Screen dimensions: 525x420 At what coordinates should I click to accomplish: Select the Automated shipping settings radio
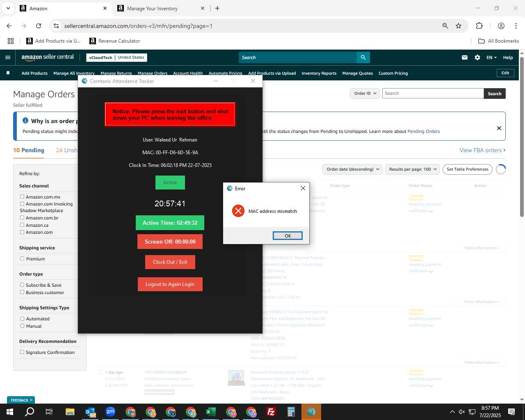[x=22, y=319]
